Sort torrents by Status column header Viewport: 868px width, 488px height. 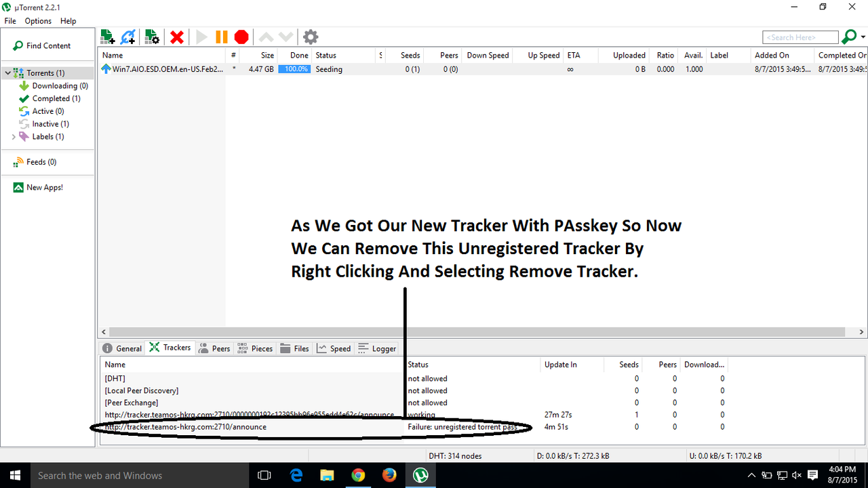pos(343,56)
